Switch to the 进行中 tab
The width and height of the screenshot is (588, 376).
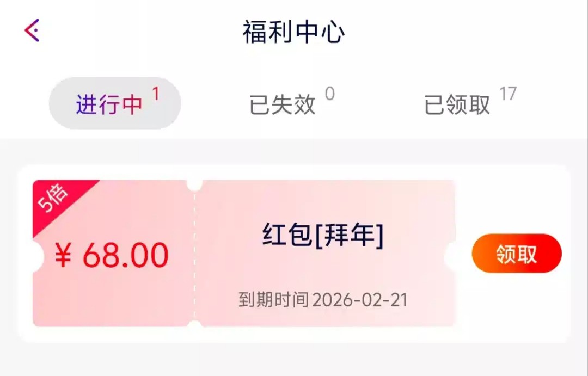coord(109,104)
